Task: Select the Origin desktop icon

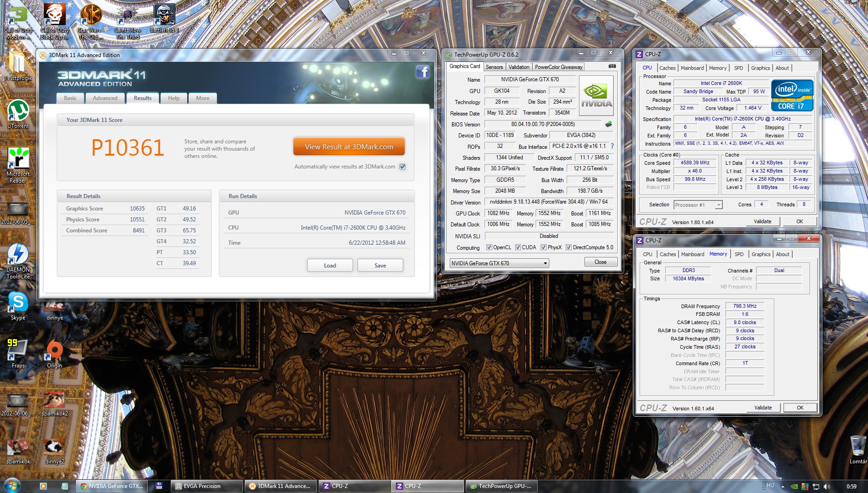Action: [x=54, y=354]
